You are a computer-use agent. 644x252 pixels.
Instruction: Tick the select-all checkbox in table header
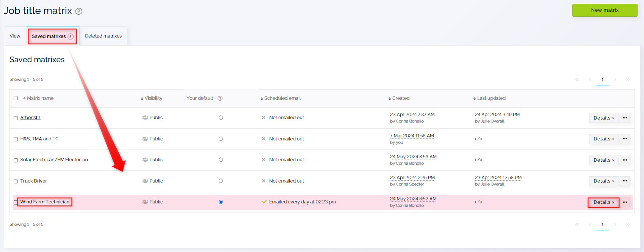coord(16,98)
